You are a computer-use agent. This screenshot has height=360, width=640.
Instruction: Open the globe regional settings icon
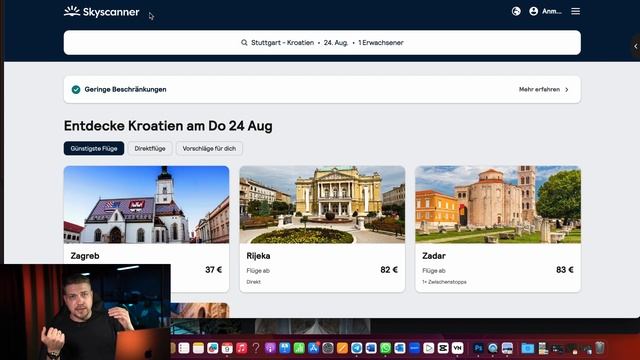click(516, 11)
